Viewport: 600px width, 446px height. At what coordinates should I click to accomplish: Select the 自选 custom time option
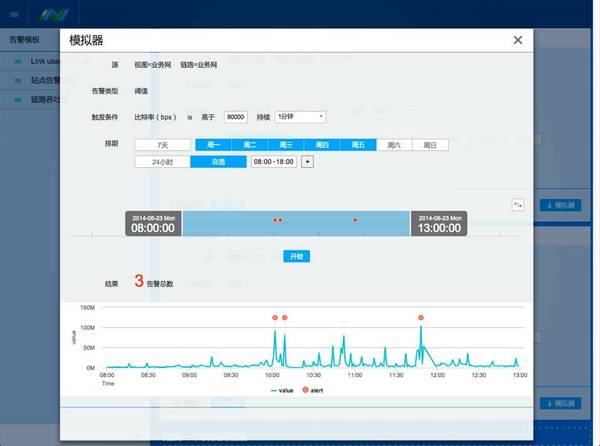[x=218, y=162]
